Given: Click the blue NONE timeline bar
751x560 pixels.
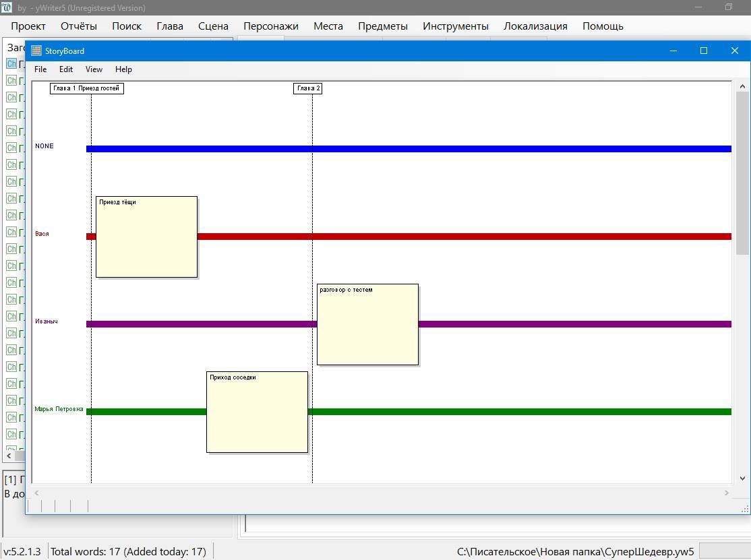Looking at the screenshot, I should coord(404,149).
